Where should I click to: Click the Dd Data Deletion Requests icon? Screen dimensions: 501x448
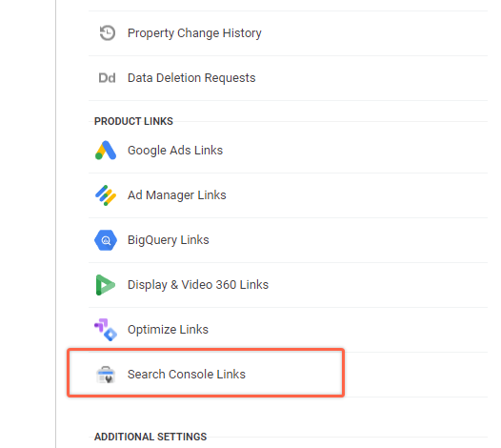[107, 78]
